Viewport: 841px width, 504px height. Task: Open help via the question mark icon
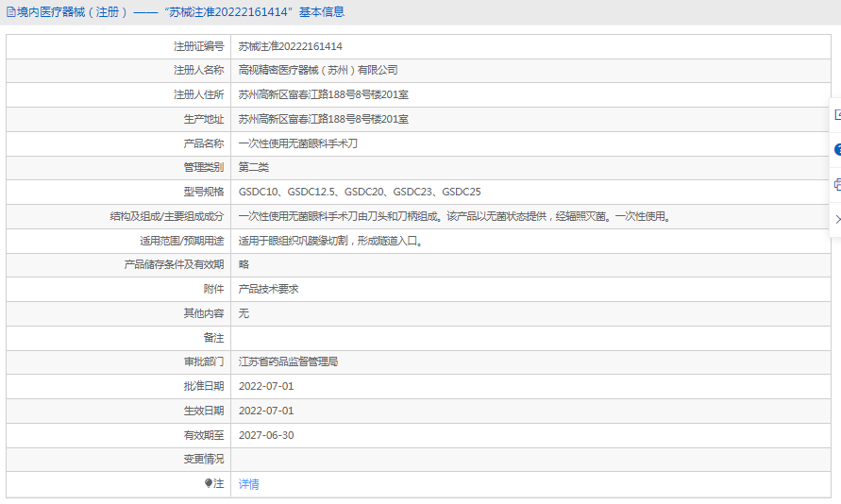[837, 149]
